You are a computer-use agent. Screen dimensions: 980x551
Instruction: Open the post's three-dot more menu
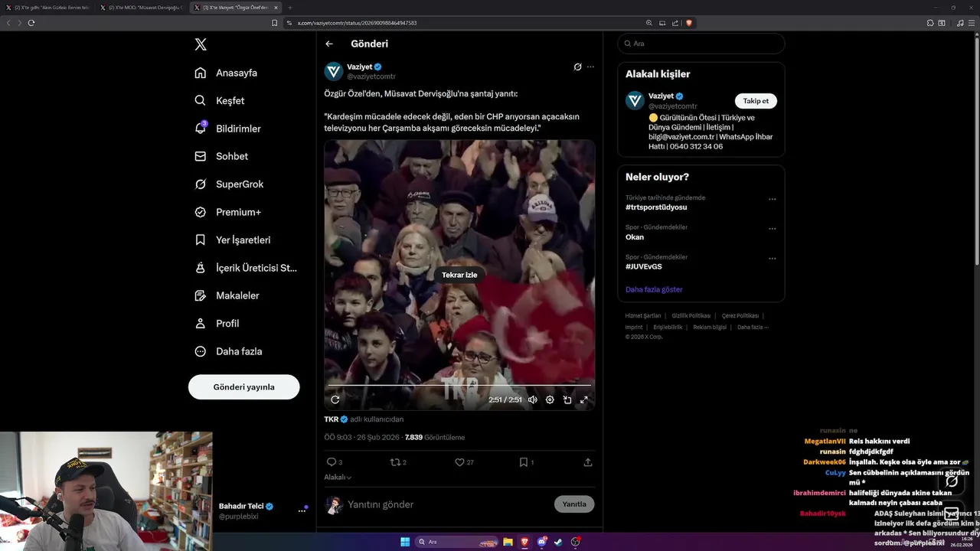[x=590, y=67]
